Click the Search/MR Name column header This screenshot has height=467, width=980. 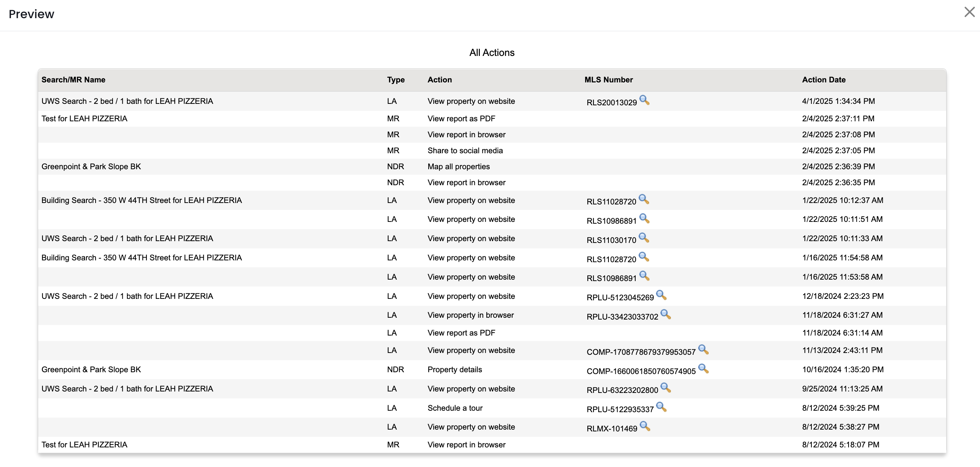73,80
